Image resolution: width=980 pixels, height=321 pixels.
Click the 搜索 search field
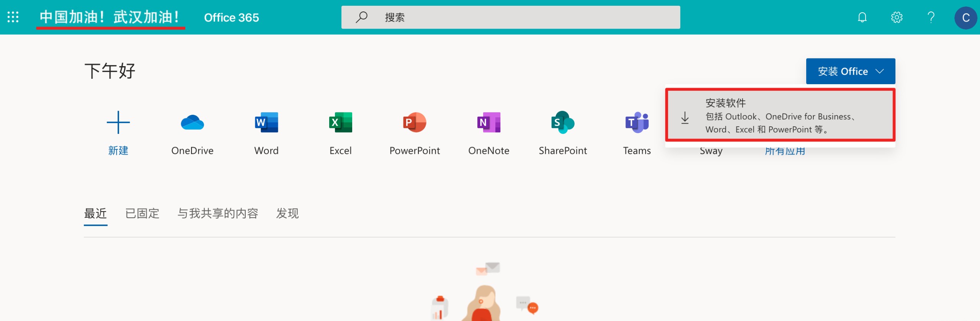click(x=510, y=17)
